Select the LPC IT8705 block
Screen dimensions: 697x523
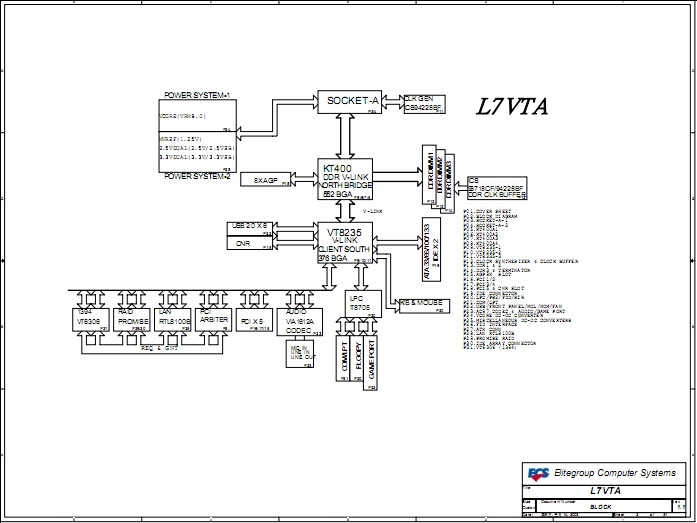pyautogui.click(x=363, y=303)
